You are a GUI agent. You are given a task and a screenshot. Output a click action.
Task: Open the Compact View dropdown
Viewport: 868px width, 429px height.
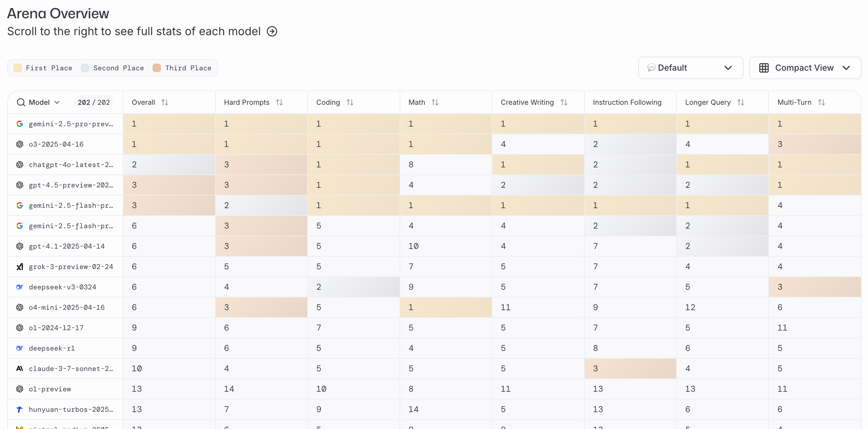(805, 68)
